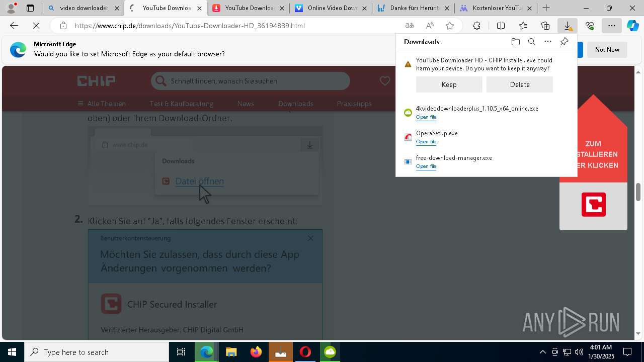Stop loading the page
The height and width of the screenshot is (362, 644).
pyautogui.click(x=36, y=26)
